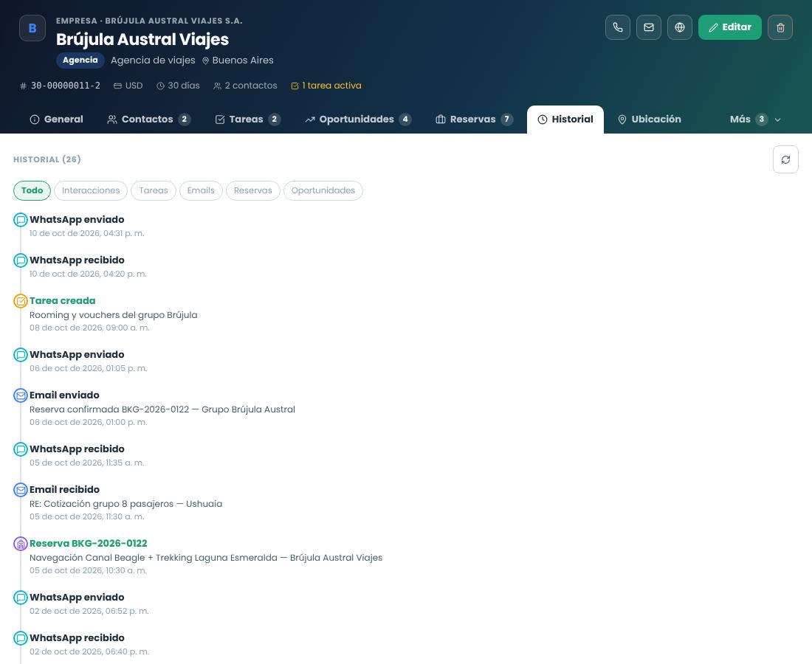
Task: Open the Tarea creada link
Action: [62, 301]
